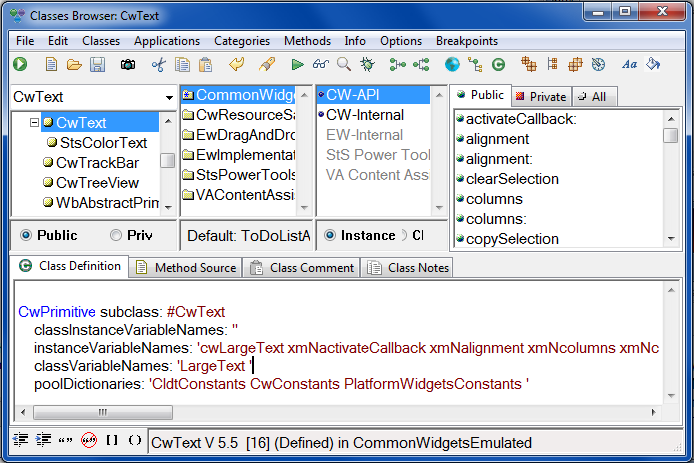Select the Instance radio button

[x=330, y=236]
